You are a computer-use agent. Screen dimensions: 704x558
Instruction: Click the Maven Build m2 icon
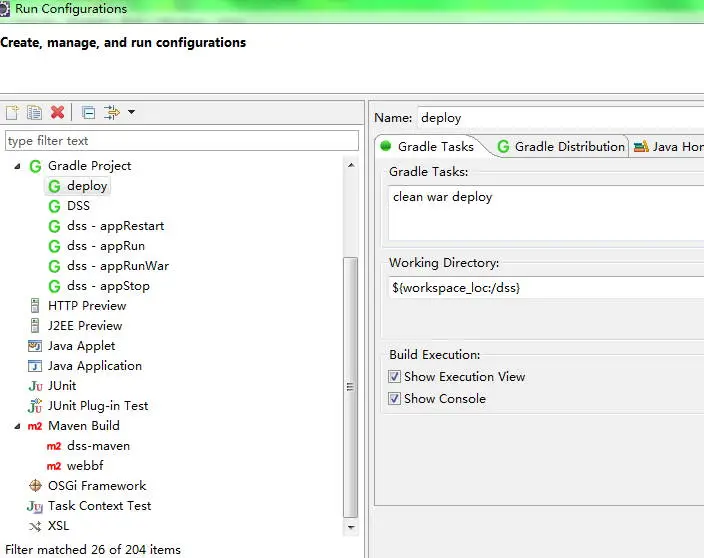35,426
